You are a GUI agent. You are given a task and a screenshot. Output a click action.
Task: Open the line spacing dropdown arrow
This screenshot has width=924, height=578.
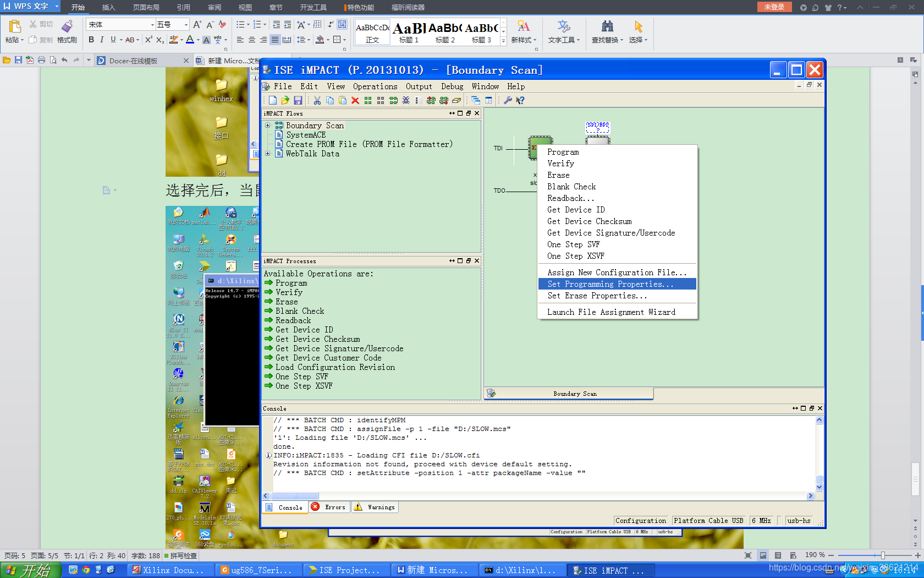coord(309,40)
